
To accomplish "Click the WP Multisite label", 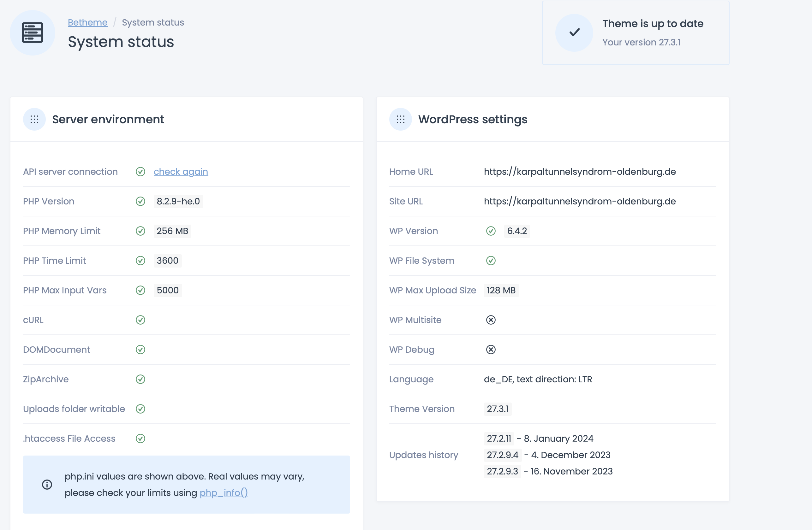I will click(x=415, y=320).
